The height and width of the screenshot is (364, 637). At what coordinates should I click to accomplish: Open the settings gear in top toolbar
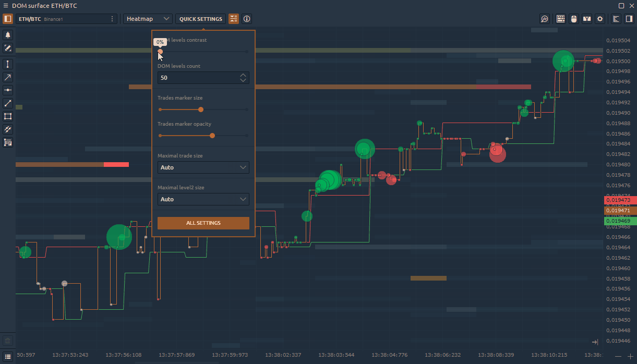(x=600, y=19)
